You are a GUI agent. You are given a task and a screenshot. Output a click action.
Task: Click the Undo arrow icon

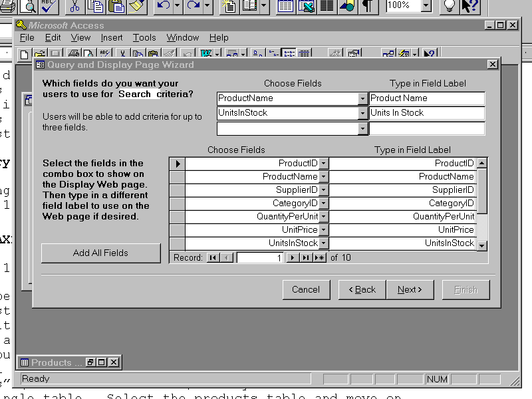coord(163,7)
